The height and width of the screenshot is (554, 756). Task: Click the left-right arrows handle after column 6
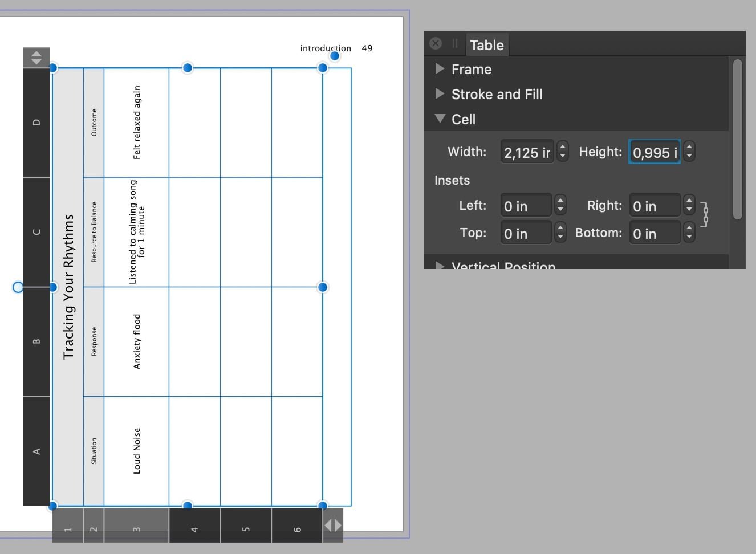(x=333, y=526)
